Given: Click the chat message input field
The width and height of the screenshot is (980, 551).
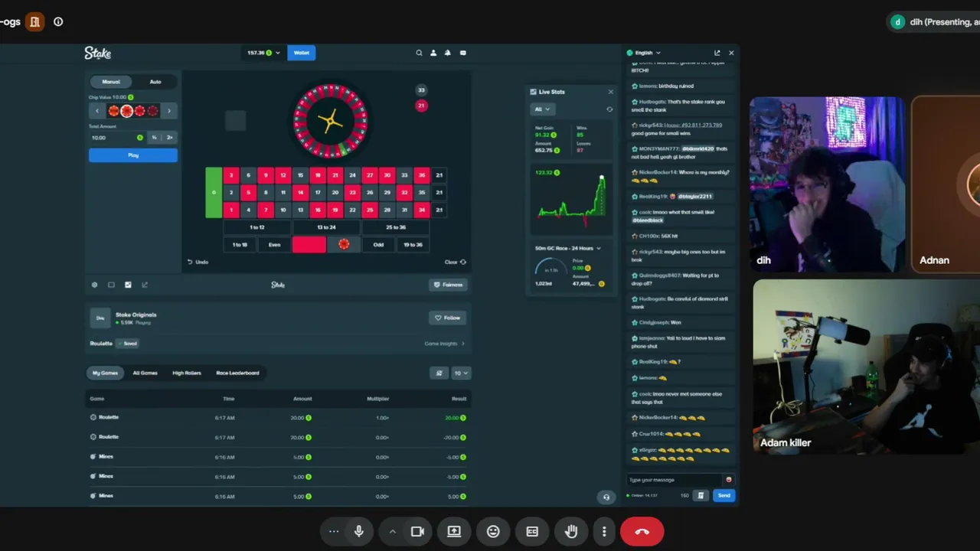Looking at the screenshot, I should coord(675,480).
